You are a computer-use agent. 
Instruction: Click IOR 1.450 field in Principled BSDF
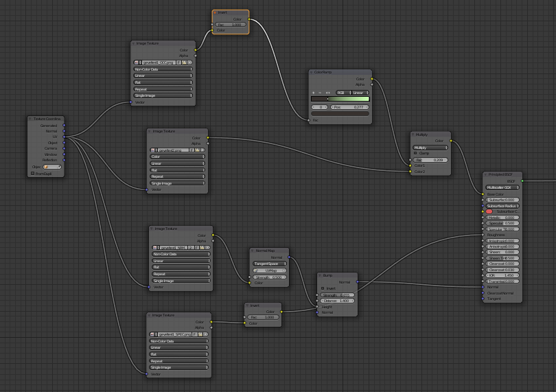click(x=502, y=275)
